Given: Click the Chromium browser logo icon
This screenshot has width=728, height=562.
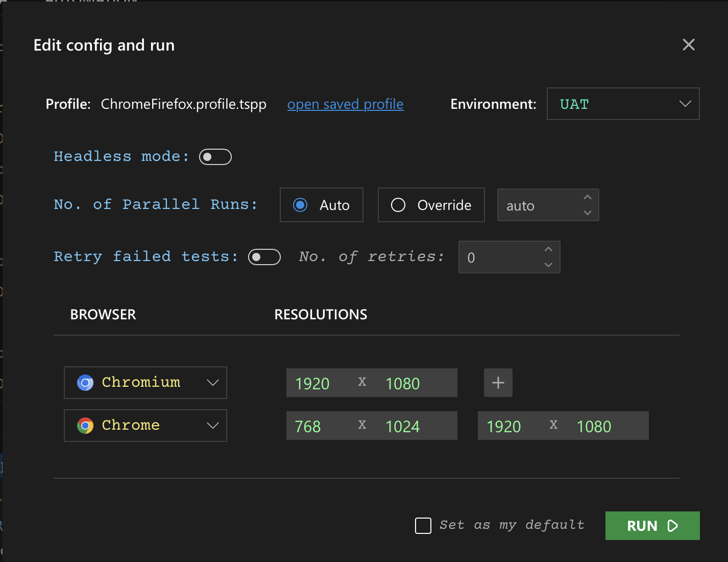Looking at the screenshot, I should [x=85, y=383].
